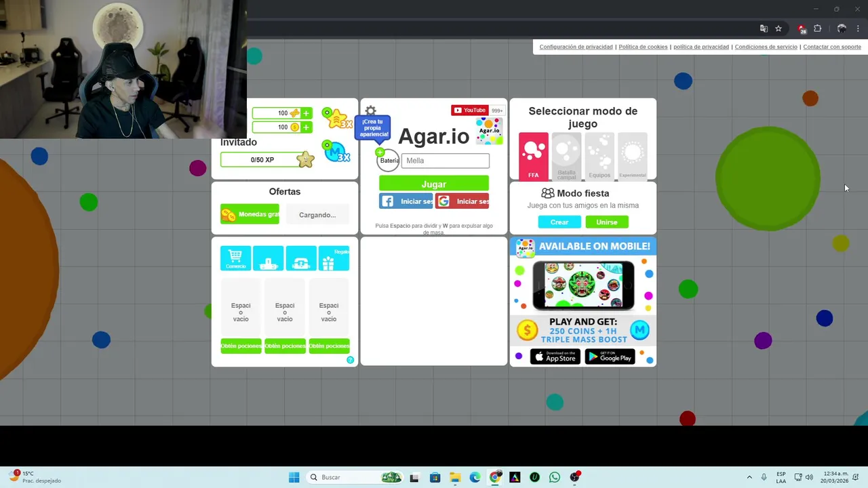Select the Equipos game mode

click(599, 157)
